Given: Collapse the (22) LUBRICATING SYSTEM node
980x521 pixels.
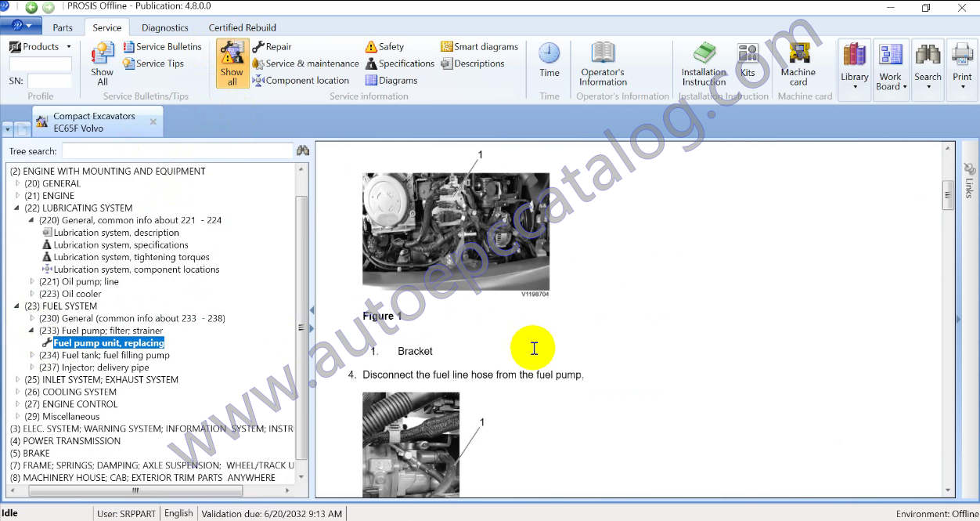Looking at the screenshot, I should (16, 208).
